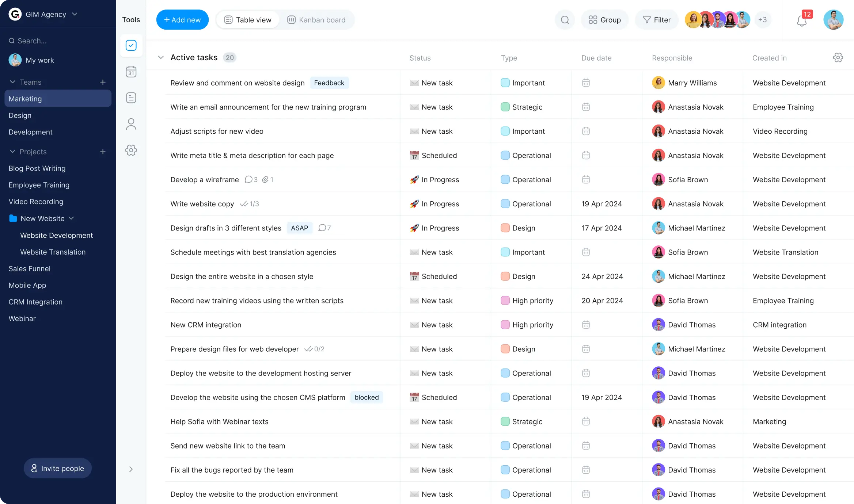854x504 pixels.
Task: Collapse the Teams section
Action: 12,82
